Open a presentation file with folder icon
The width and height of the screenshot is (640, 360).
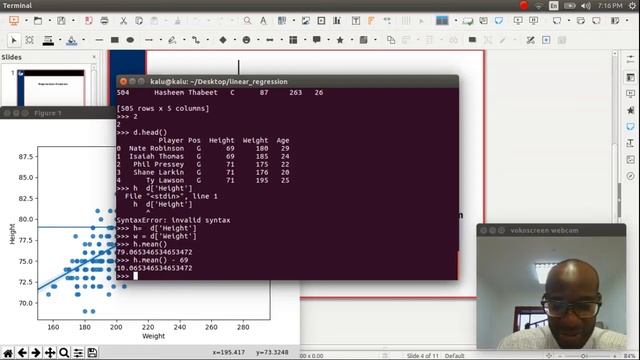point(38,20)
